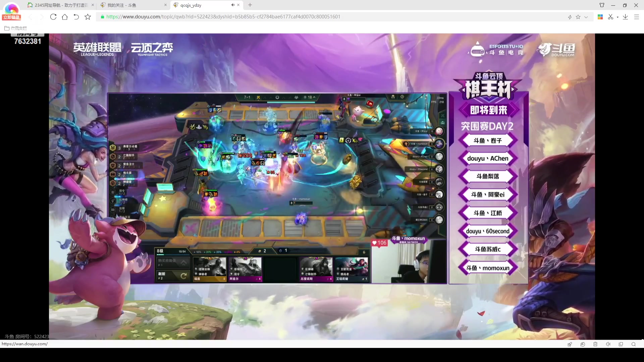644x362 pixels.
Task: Open the browser hamburger menu
Action: (636, 17)
